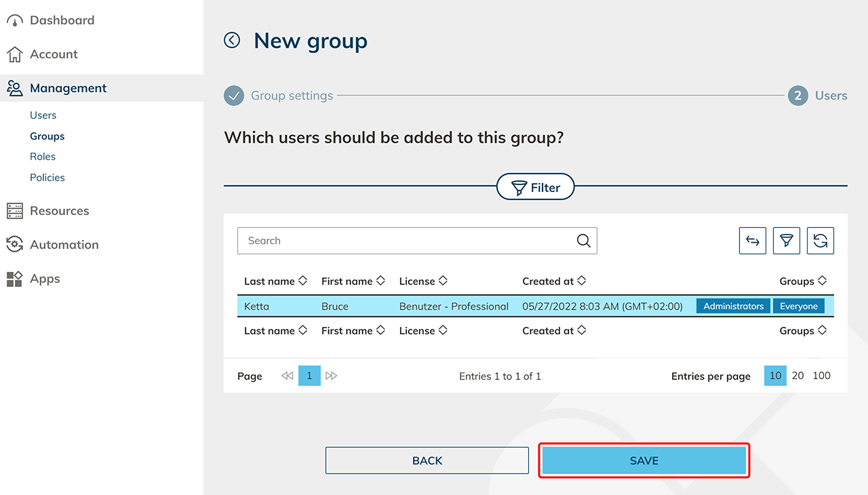868x495 pixels.
Task: Click the funnel filter icon in table toolbar
Action: tap(786, 241)
